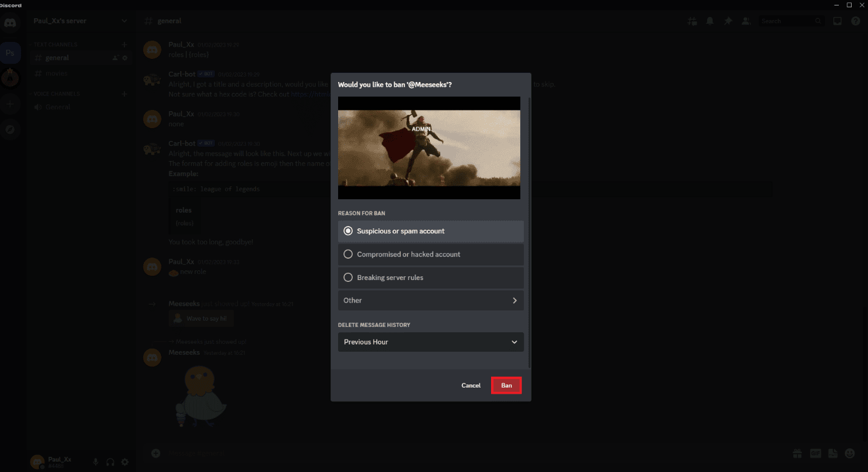Deafen using the headphones icon

[110, 462]
